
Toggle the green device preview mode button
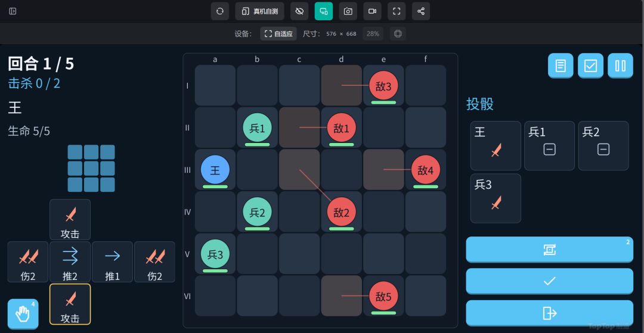click(x=324, y=11)
